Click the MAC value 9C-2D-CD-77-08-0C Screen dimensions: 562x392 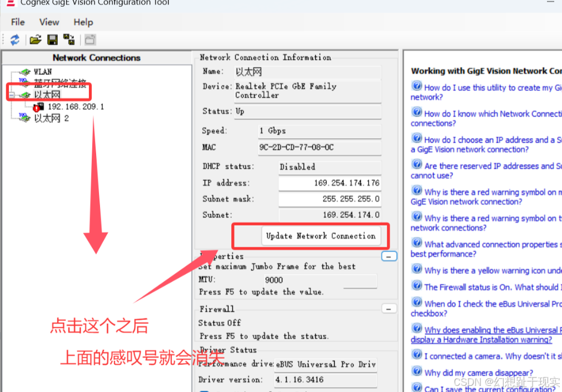(x=319, y=148)
